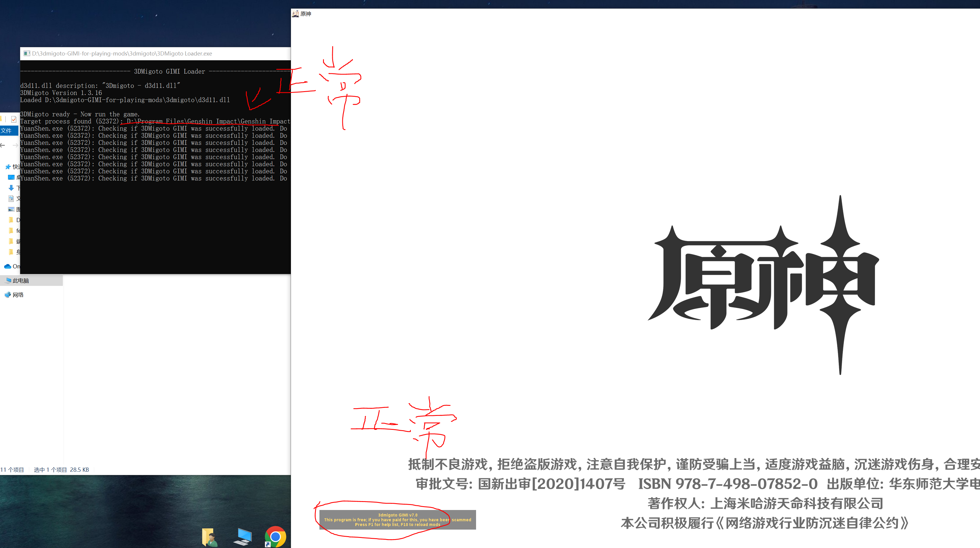This screenshot has width=980, height=548.
Task: Click the 3DMigoto Loader.exe title bar path
Action: point(122,53)
